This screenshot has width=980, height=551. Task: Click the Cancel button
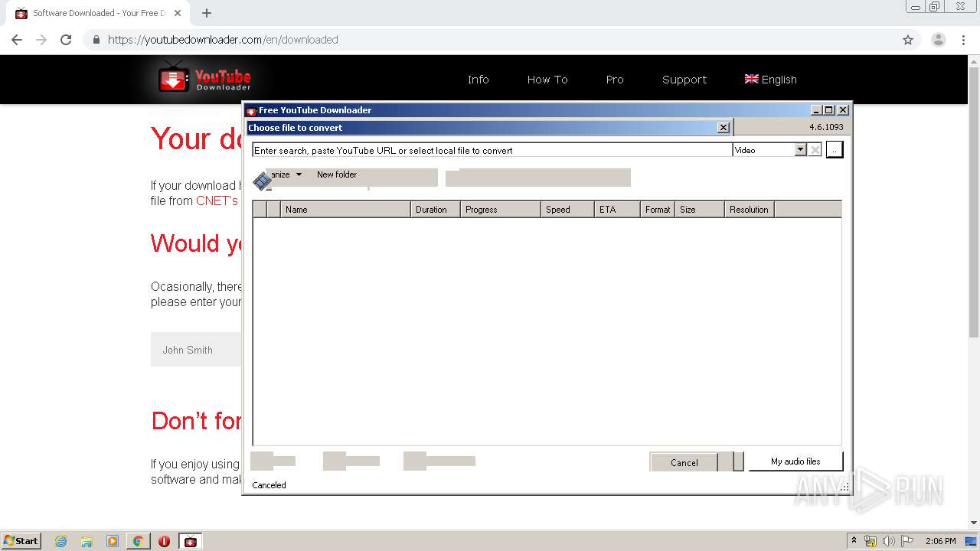684,462
